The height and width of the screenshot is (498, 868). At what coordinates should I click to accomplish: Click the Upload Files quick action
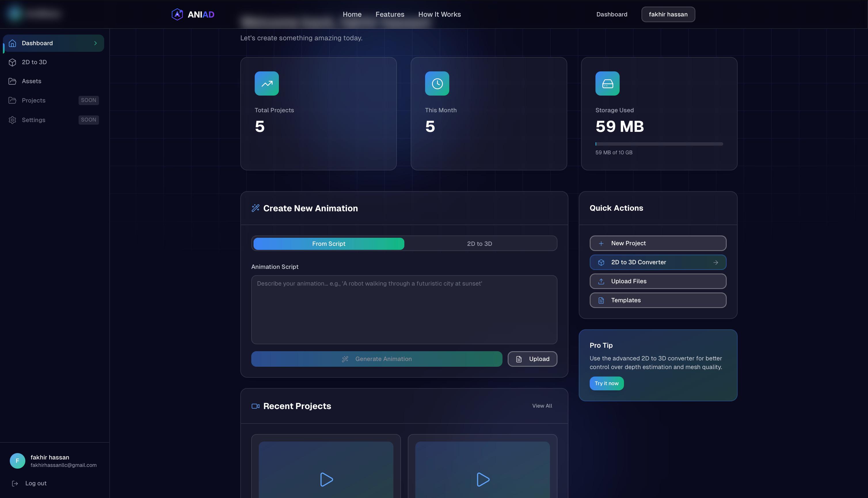pyautogui.click(x=658, y=281)
